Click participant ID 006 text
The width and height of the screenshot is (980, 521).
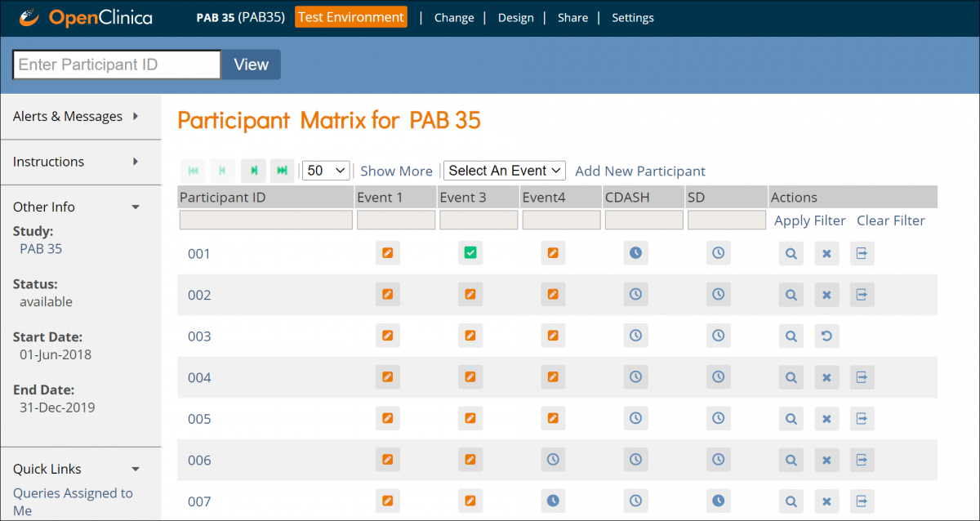click(199, 460)
